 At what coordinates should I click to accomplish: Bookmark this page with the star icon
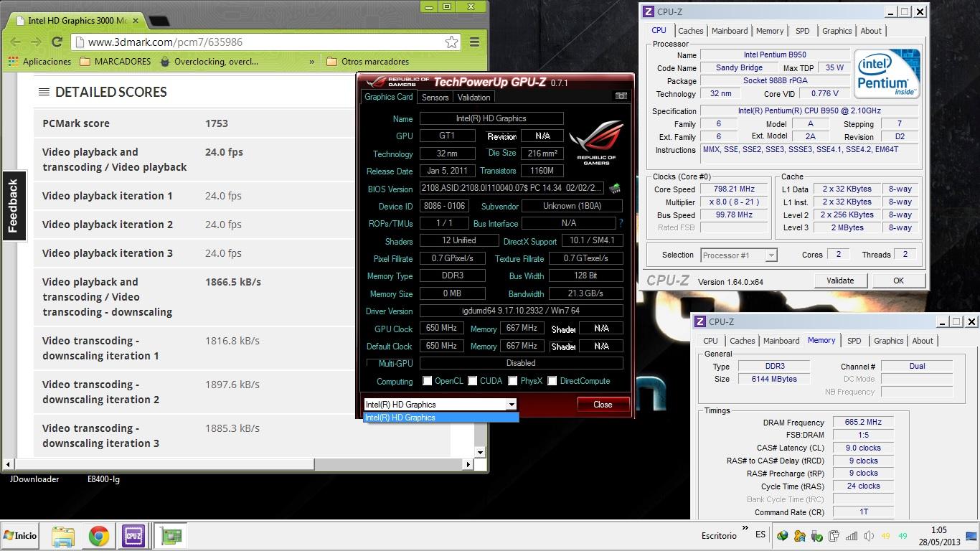click(x=451, y=42)
